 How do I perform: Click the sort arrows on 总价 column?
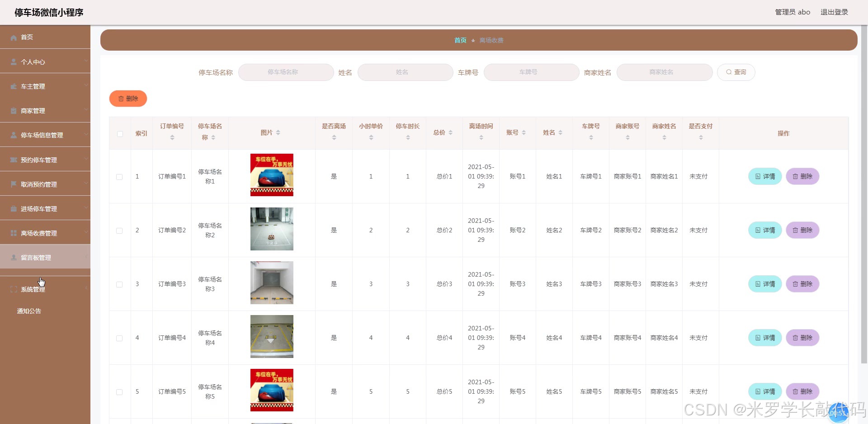[450, 133]
